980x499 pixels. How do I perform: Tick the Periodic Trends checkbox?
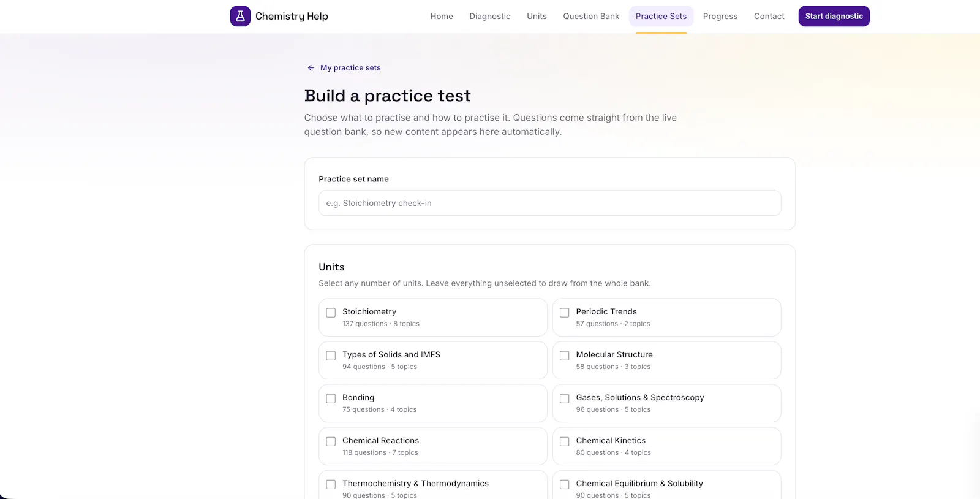(565, 313)
